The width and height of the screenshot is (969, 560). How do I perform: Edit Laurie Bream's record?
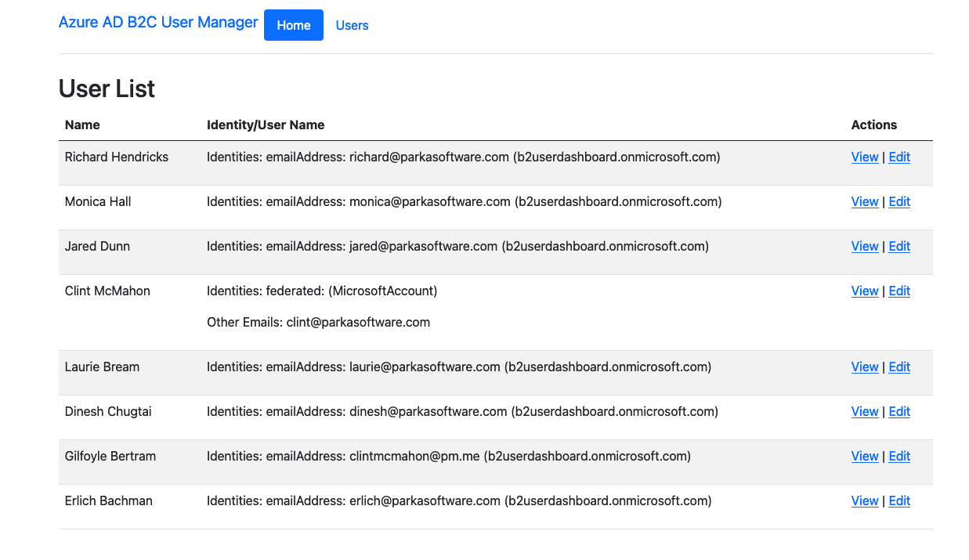click(x=899, y=367)
